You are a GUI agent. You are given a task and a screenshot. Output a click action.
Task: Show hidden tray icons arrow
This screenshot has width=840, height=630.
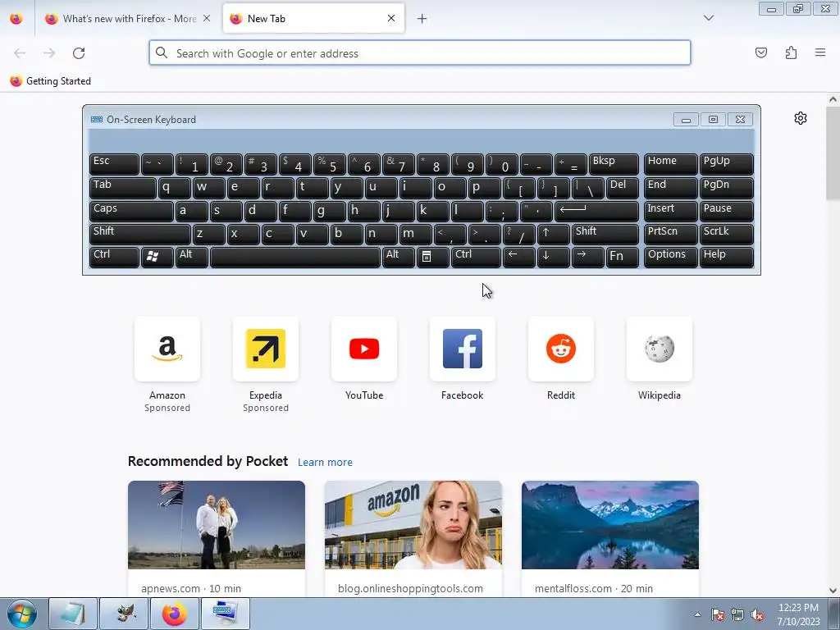697,614
